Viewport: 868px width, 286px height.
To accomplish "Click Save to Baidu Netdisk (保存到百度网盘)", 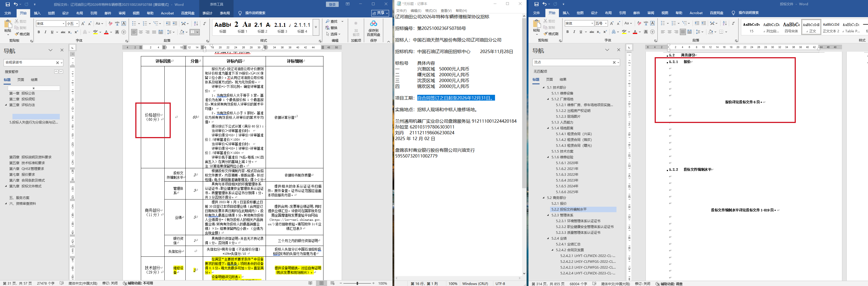I will coord(373,28).
